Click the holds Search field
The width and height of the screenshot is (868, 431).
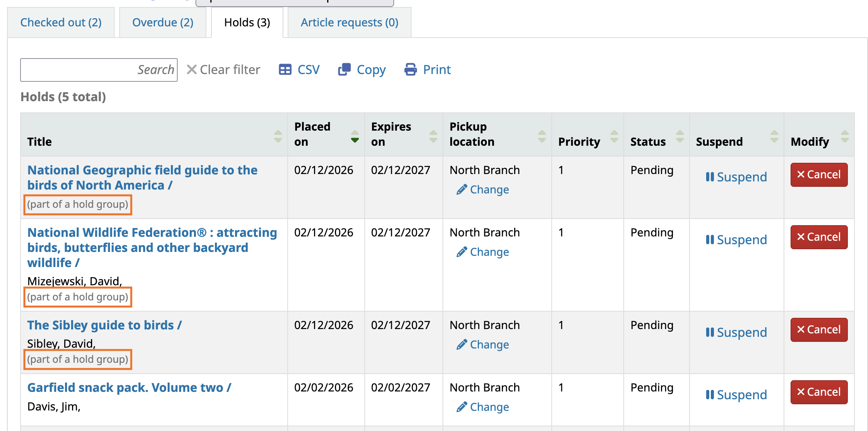(99, 70)
